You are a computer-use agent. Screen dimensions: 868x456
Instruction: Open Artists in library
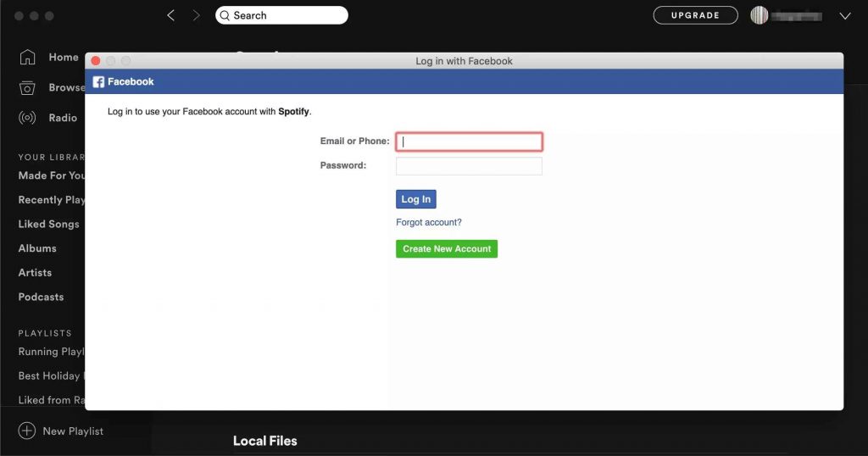click(35, 273)
